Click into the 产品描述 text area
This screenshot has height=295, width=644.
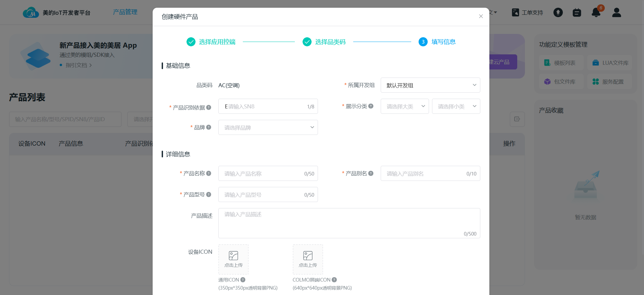click(x=349, y=223)
